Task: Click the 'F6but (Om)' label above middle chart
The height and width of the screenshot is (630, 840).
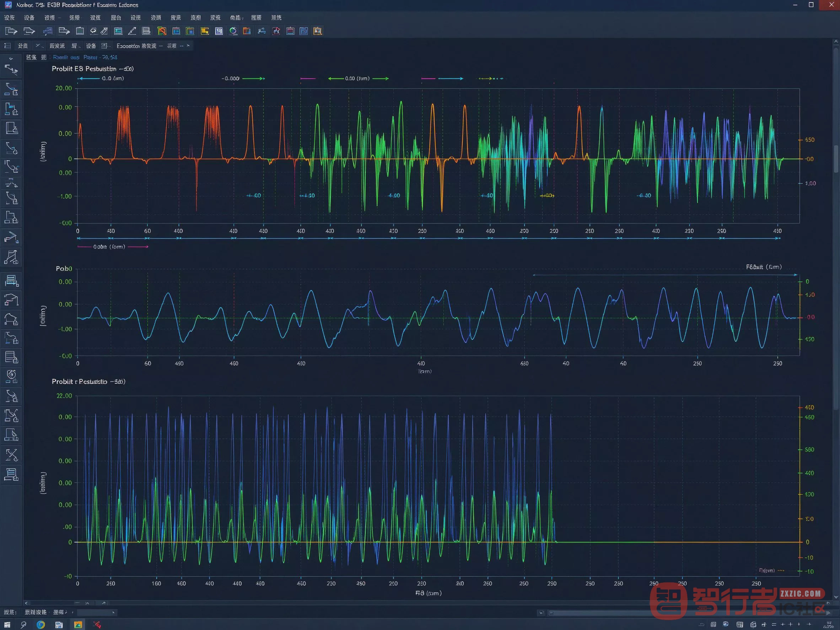Action: [x=764, y=267]
